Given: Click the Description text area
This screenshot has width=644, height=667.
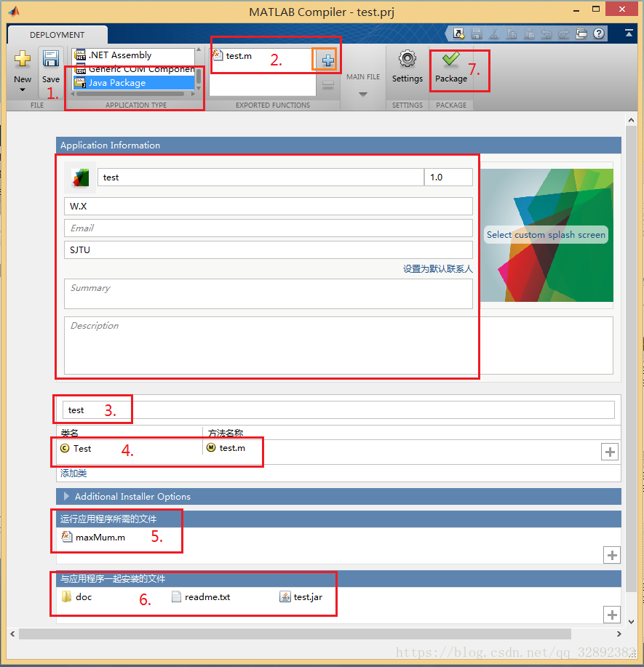Looking at the screenshot, I should [338, 346].
